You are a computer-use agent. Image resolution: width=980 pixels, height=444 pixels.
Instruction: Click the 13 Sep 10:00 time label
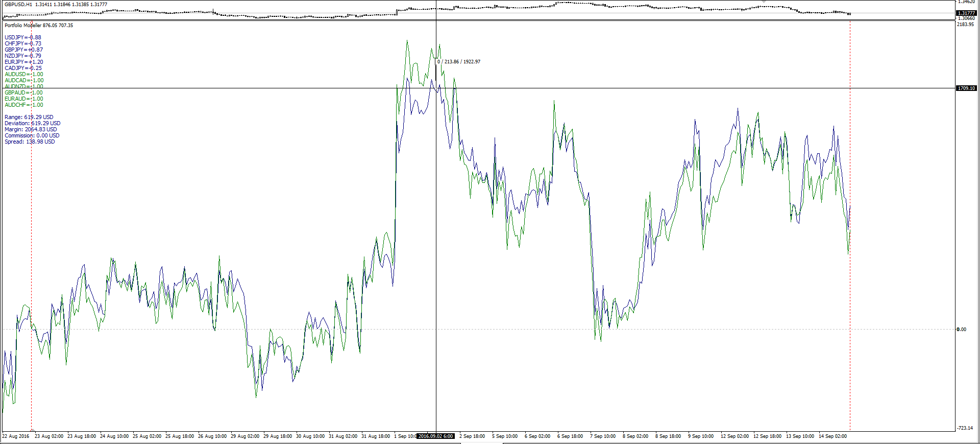click(800, 436)
